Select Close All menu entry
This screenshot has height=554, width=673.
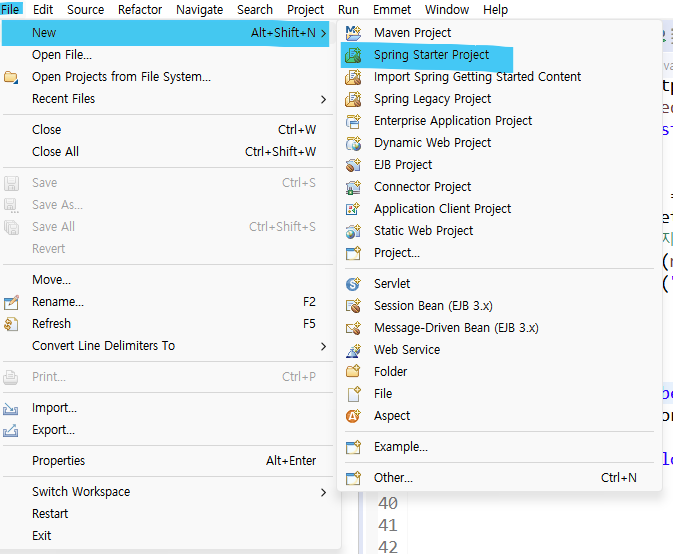[x=55, y=151]
